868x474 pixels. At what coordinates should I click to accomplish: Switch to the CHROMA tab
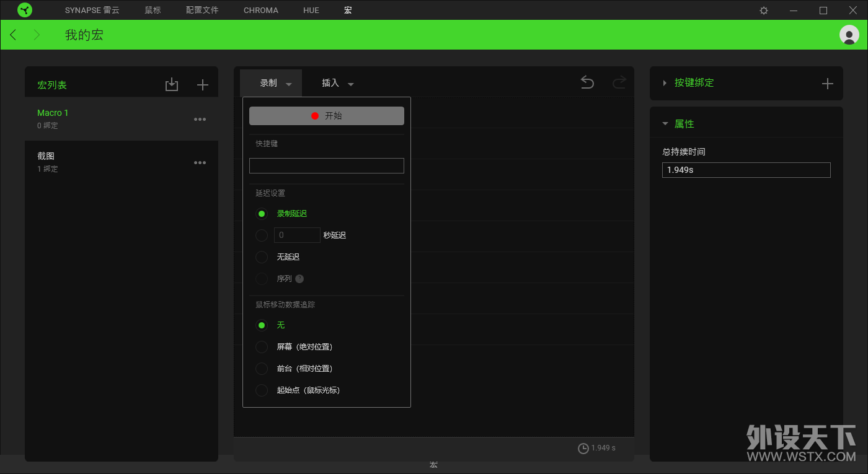tap(261, 11)
